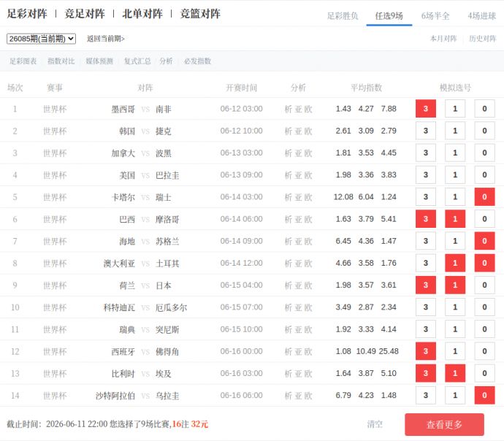
Task: Deselect option 1 for 比利时 vs 埃及
Action: pyautogui.click(x=455, y=373)
